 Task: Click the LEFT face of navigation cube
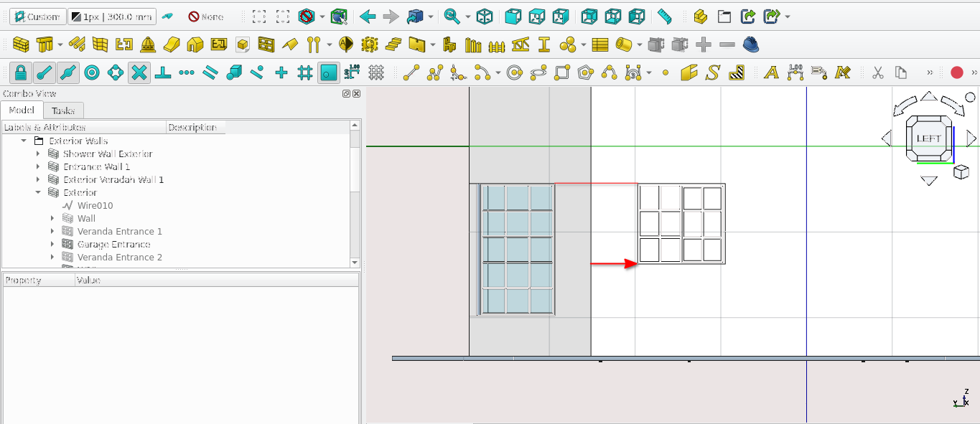(x=928, y=138)
